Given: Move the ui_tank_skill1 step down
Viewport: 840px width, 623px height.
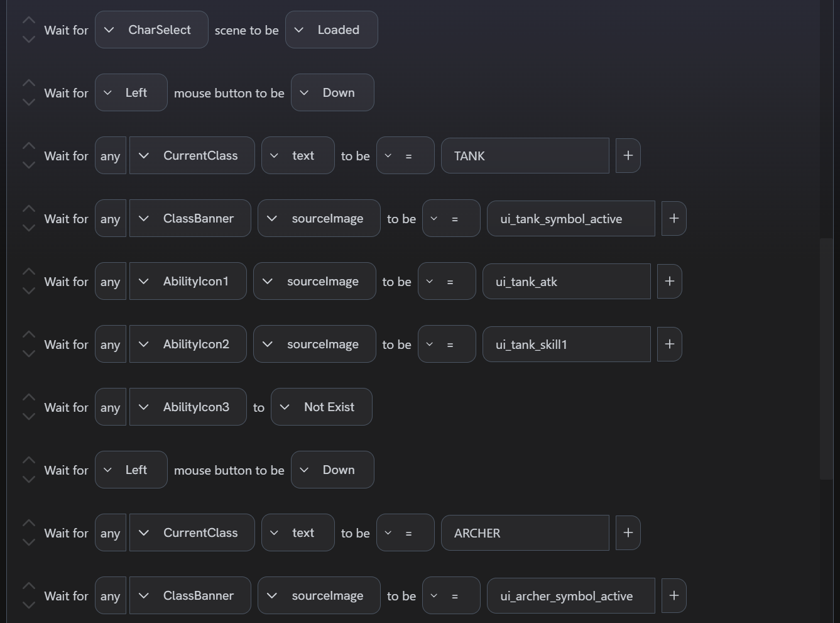Looking at the screenshot, I should 28,353.
